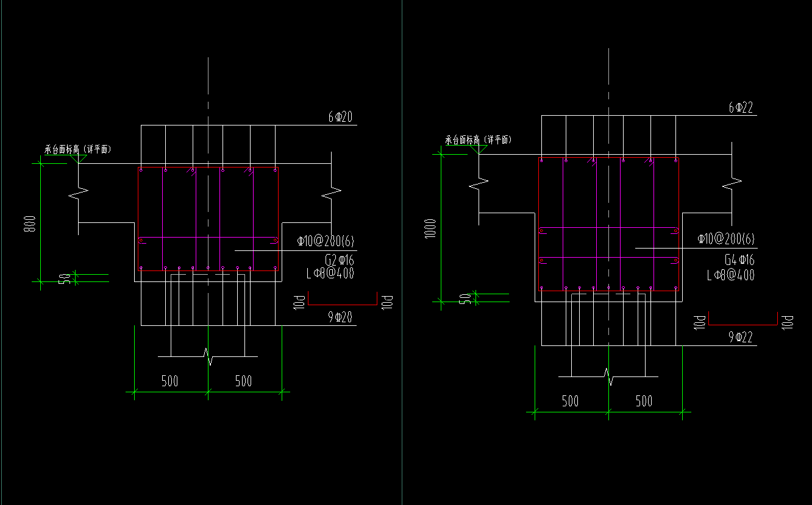The width and height of the screenshot is (812, 505).
Task: Click 承台面标高 label beside the 800 dimension
Action: [78, 149]
